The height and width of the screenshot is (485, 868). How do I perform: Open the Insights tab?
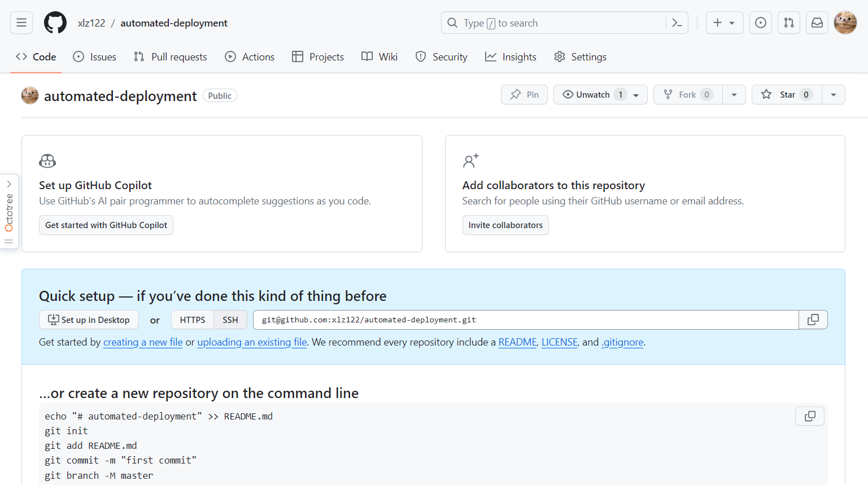511,57
